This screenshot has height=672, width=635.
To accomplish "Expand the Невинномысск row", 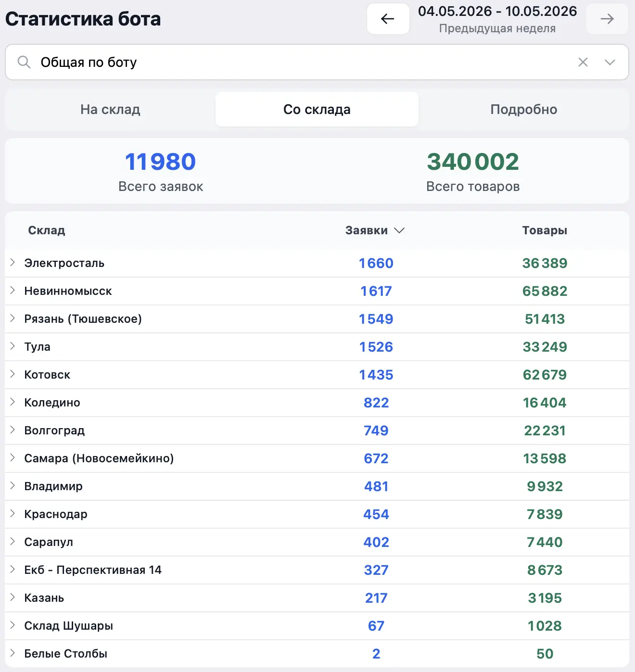I will pos(13,291).
